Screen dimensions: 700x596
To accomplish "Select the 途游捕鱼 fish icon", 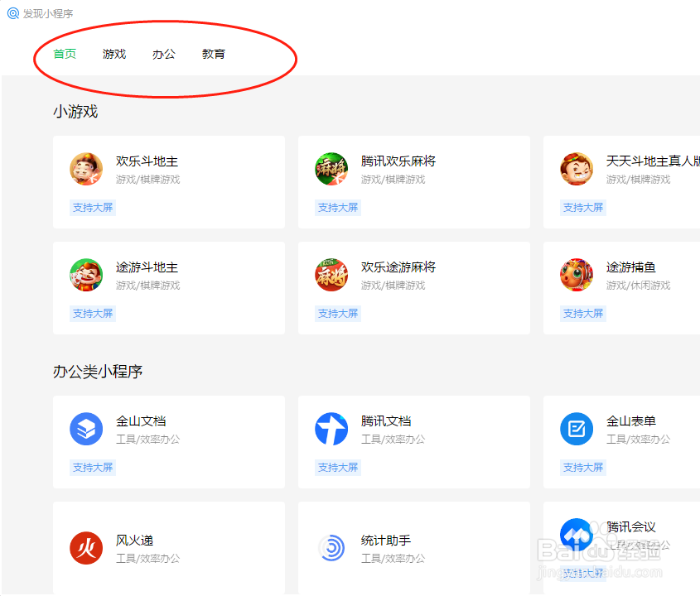I will (577, 275).
